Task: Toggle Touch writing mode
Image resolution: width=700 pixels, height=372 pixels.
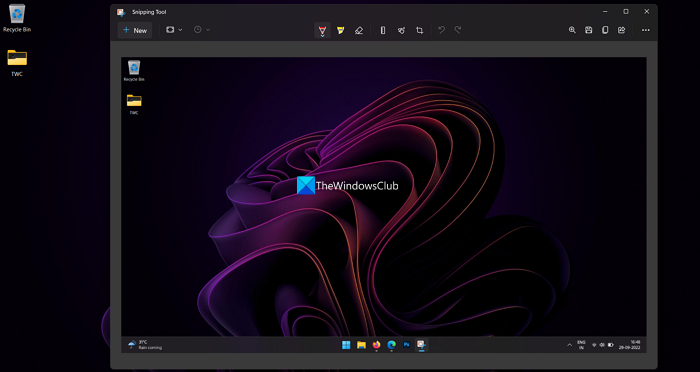Action: (x=401, y=30)
